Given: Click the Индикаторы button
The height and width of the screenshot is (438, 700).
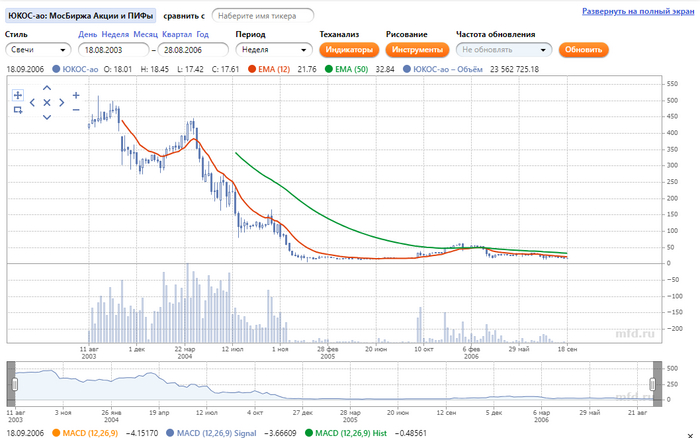Looking at the screenshot, I should coord(349,49).
